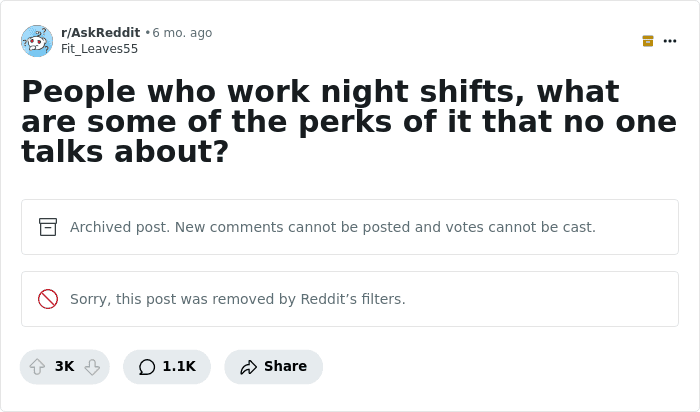700x412 pixels.
Task: Downvote the night shifts post
Action: 92,367
